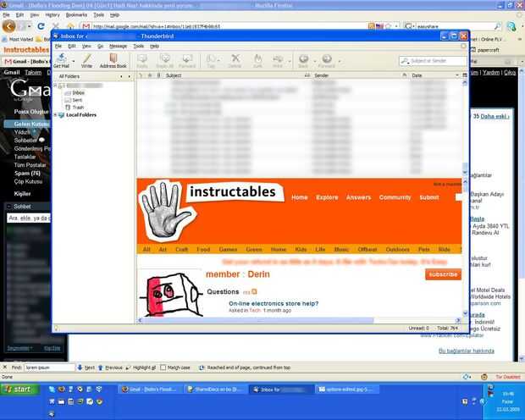Switch to Inbox Thunderbird taskbar button
This screenshot has height=420, width=525.
click(280, 390)
